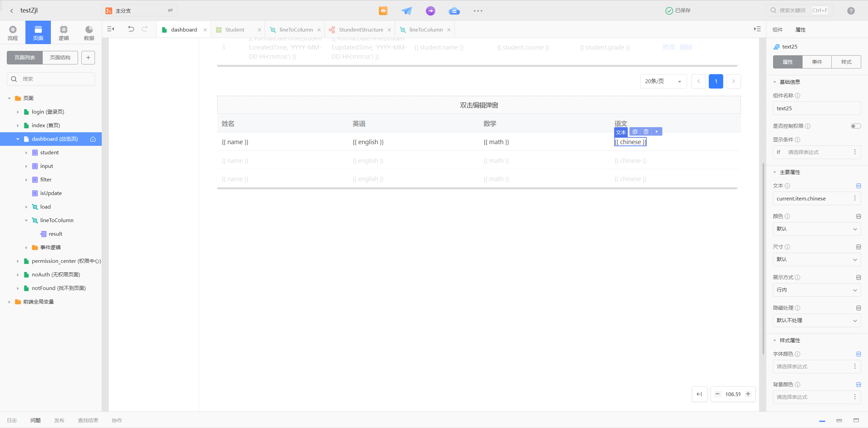Copy the selected text component
Image resolution: width=868 pixels, height=428 pixels.
coord(635,132)
